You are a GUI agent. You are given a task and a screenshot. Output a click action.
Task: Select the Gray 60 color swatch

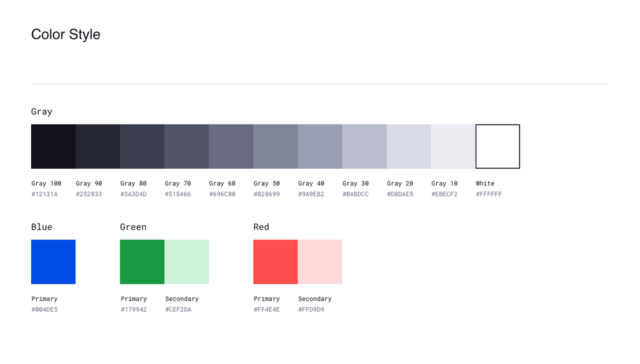(231, 146)
